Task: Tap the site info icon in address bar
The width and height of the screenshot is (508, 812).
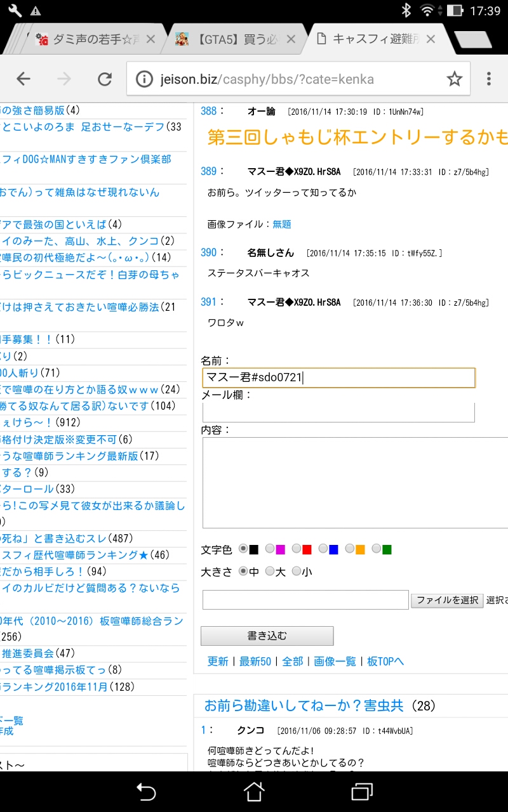Action: pyautogui.click(x=145, y=79)
